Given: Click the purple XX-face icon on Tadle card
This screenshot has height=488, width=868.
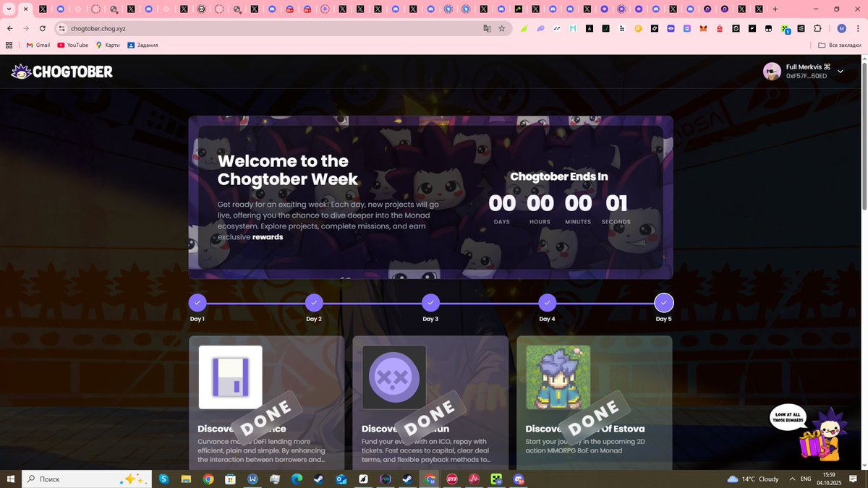Looking at the screenshot, I should pyautogui.click(x=393, y=376).
